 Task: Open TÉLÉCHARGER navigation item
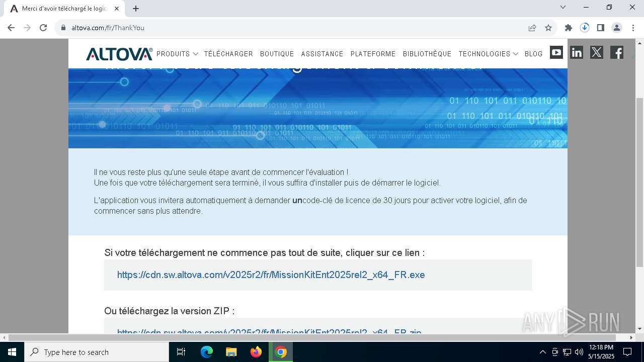click(228, 54)
